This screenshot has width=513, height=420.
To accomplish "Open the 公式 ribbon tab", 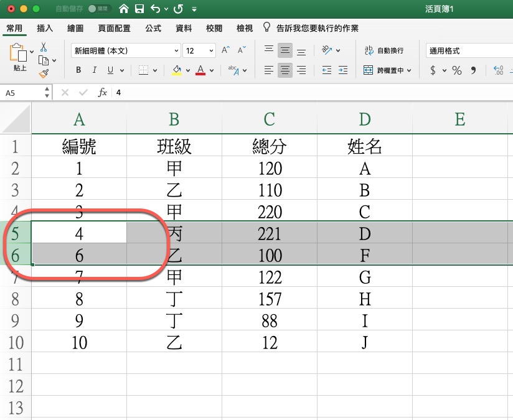I will 153,29.
